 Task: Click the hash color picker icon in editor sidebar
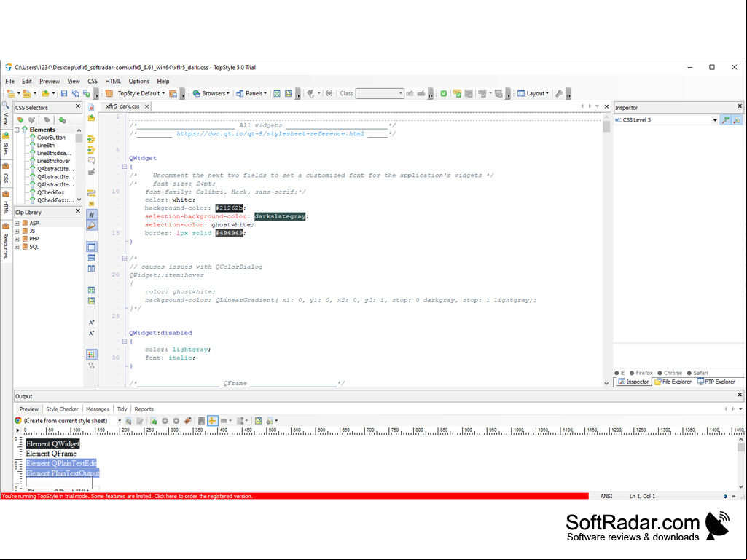click(92, 215)
